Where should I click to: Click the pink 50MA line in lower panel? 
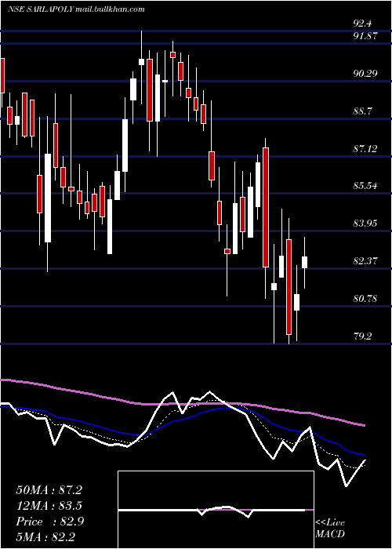182,404
